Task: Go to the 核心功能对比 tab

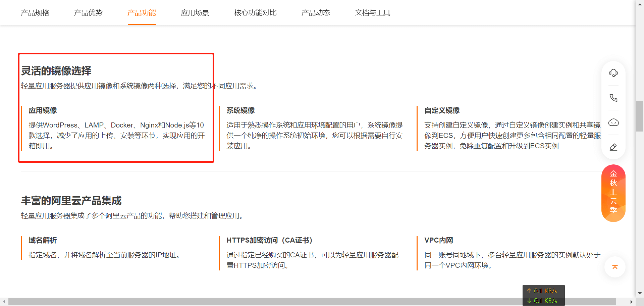Action: click(x=255, y=13)
